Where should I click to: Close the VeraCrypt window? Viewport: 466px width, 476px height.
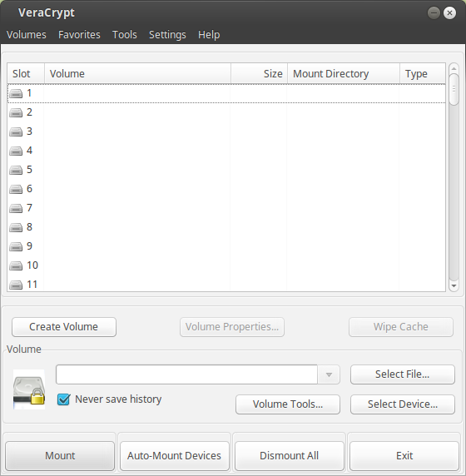[x=449, y=12]
